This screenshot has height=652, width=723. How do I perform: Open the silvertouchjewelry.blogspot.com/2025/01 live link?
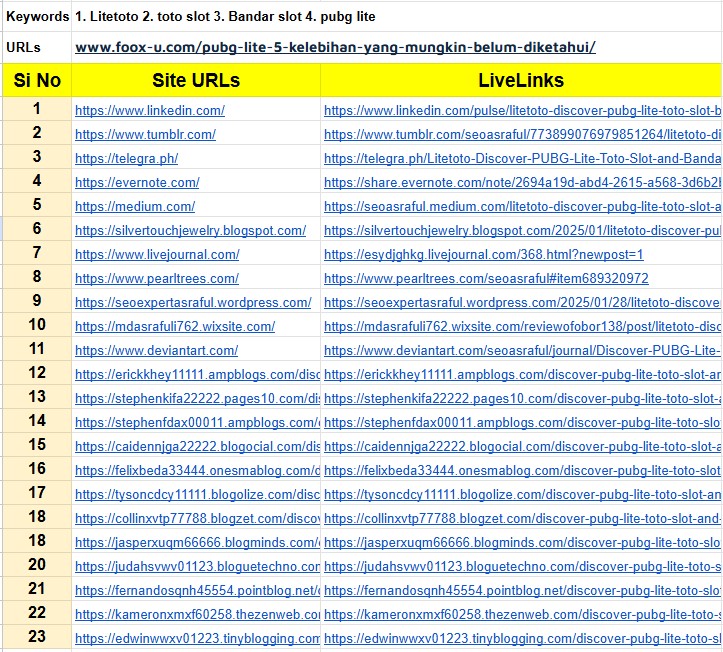point(522,230)
